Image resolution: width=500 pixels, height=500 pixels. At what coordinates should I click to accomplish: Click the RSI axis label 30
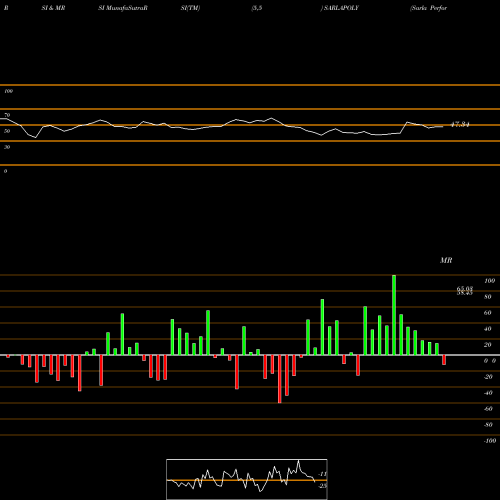pos(7,147)
